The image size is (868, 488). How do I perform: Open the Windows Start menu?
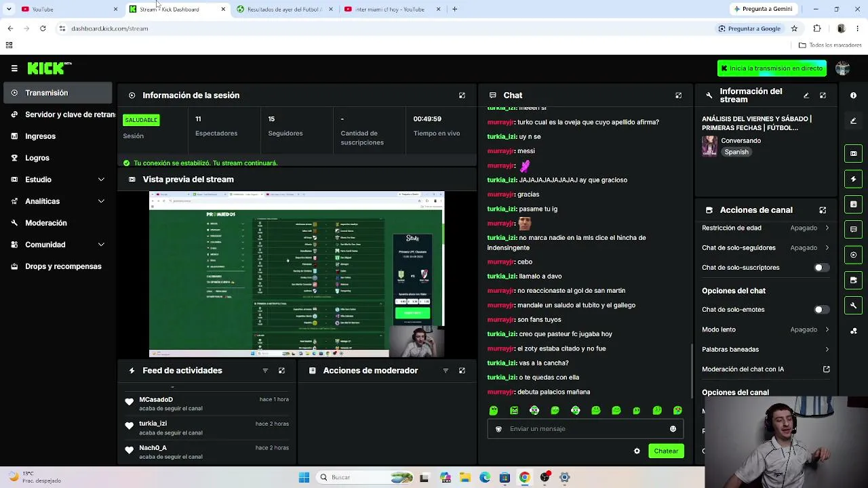tap(304, 478)
